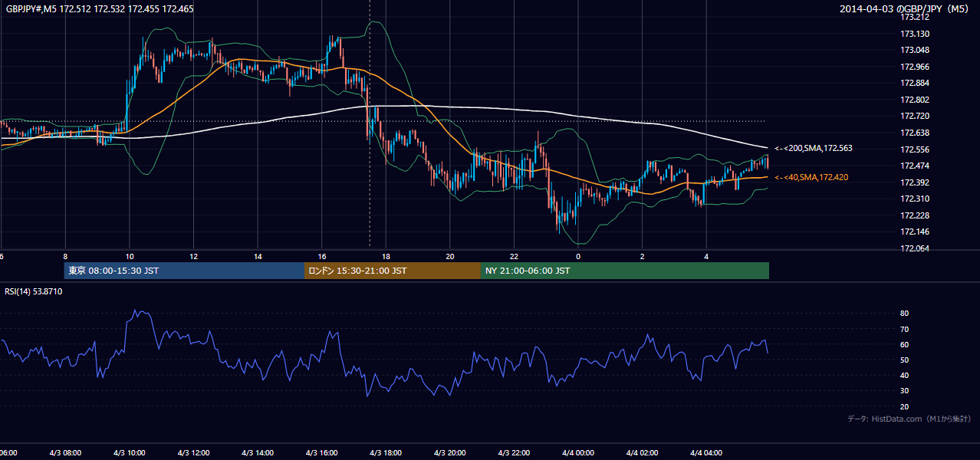Click hour tick 22 below price chart
This screenshot has height=460, width=980.
(515, 256)
